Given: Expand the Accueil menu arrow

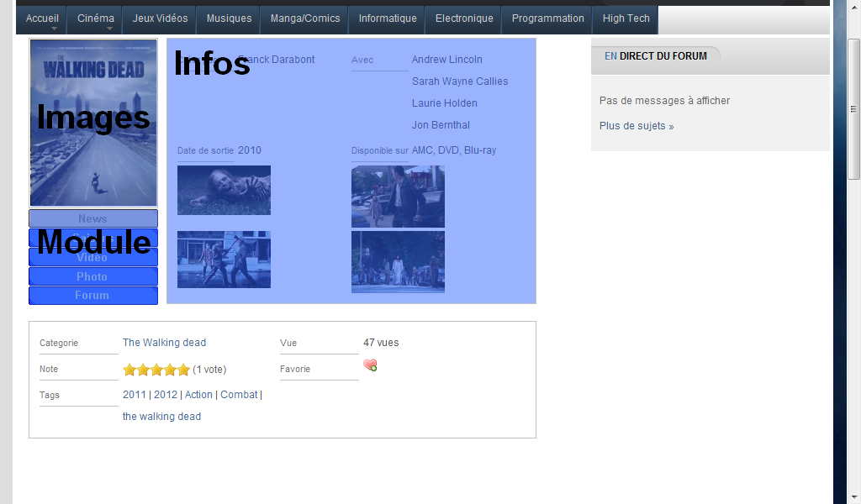Looking at the screenshot, I should point(54,29).
